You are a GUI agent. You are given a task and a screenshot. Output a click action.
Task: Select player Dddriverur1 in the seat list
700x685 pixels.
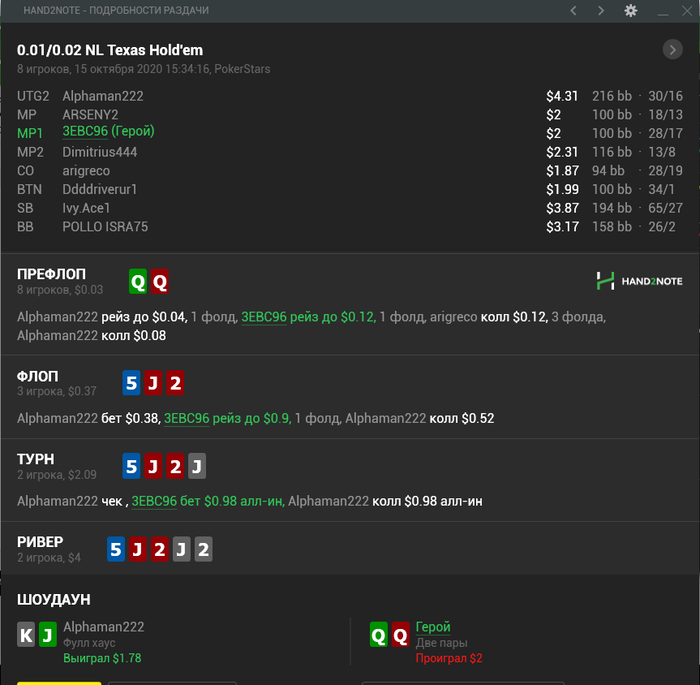[100, 189]
